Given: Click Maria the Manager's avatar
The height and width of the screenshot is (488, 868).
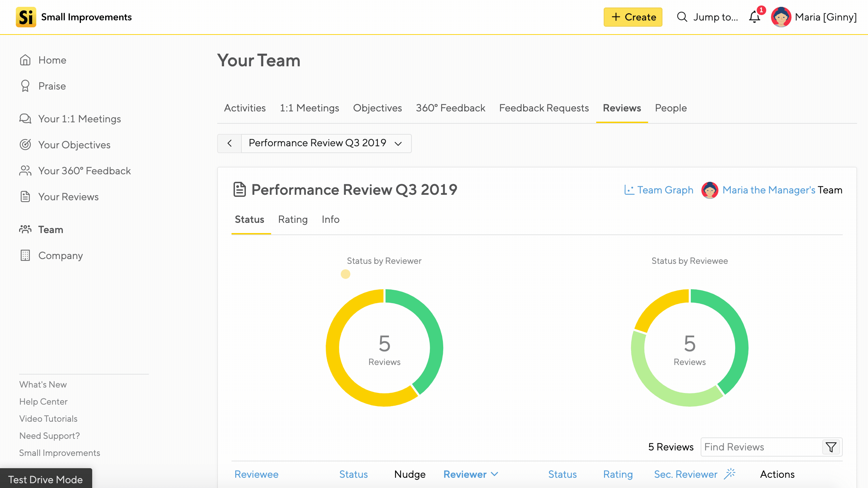Looking at the screenshot, I should click(710, 190).
